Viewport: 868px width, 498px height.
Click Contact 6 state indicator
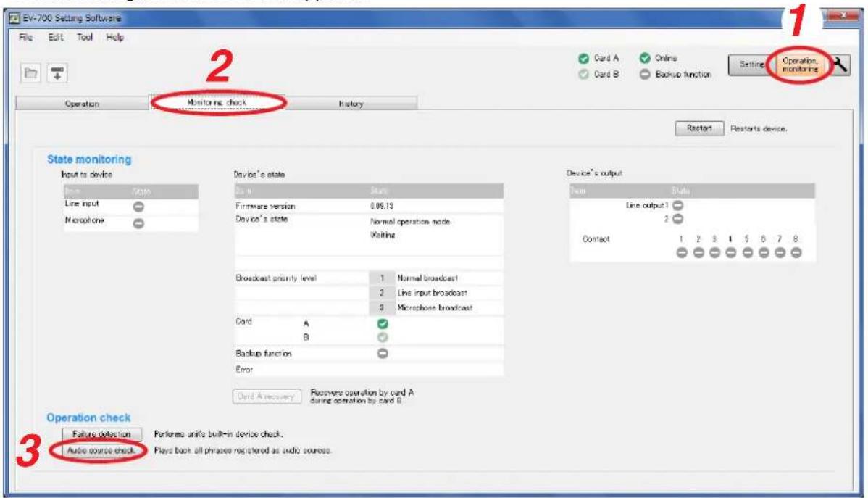click(764, 252)
